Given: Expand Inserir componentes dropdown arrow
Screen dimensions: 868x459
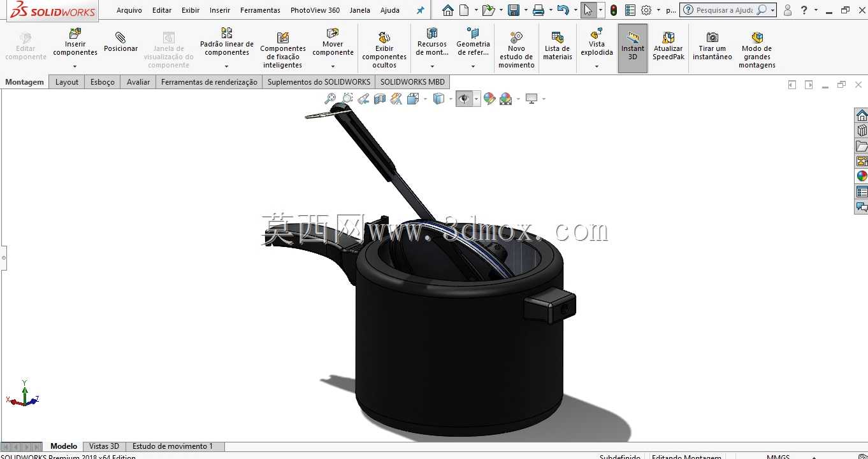Looking at the screenshot, I should click(x=75, y=66).
